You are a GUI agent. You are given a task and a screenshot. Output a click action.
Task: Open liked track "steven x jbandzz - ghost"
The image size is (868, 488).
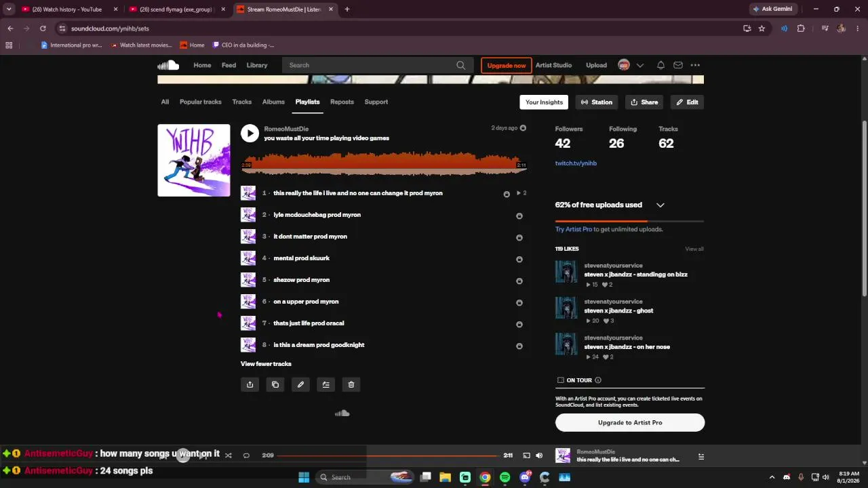click(x=618, y=310)
